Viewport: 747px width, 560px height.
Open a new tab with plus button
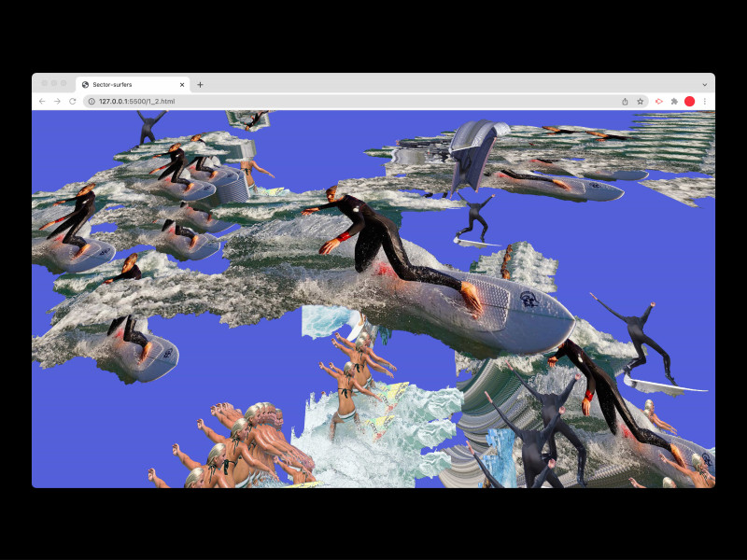200,84
